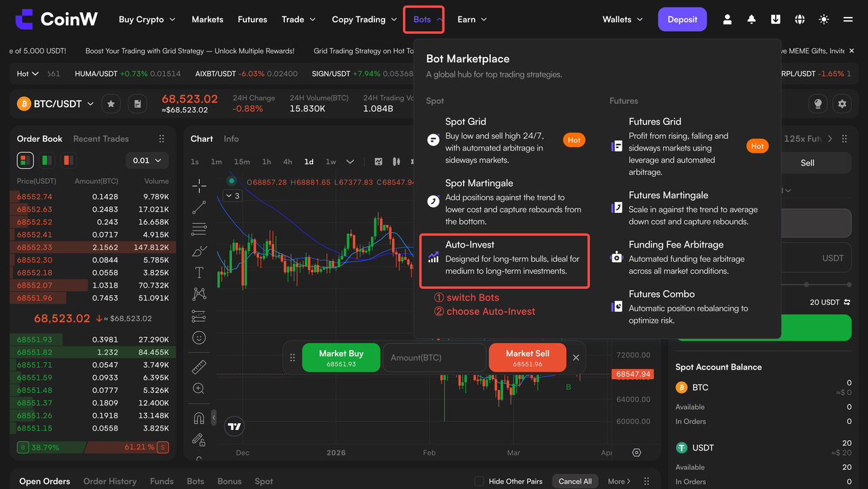Open the Wallets dropdown
This screenshot has width=868, height=489.
623,20
